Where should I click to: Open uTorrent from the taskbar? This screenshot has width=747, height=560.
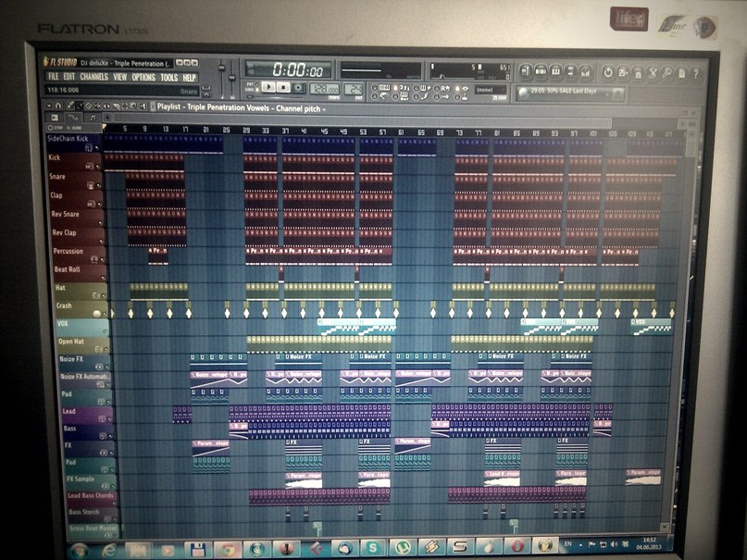pyautogui.click(x=404, y=548)
